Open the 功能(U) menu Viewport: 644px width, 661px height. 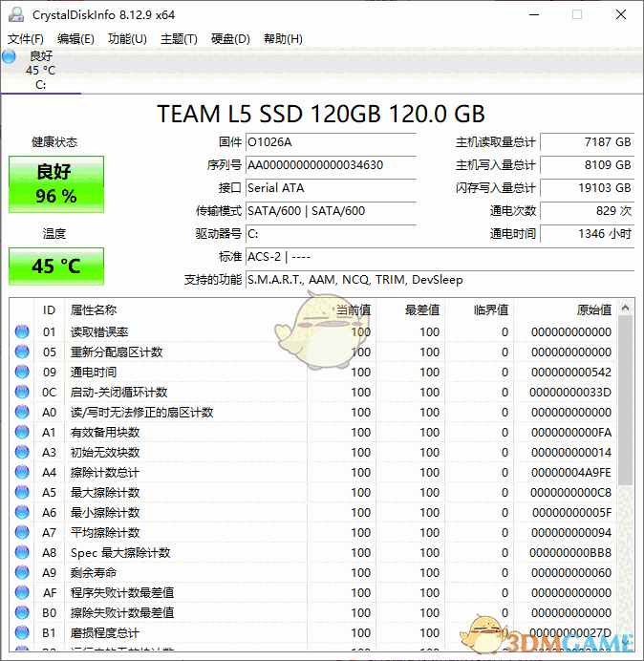tap(127, 39)
